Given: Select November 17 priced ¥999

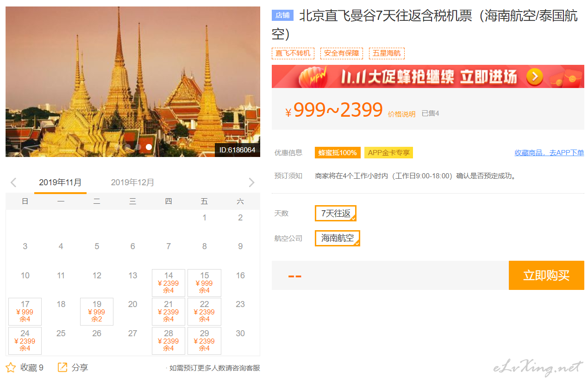Looking at the screenshot, I should point(25,312).
